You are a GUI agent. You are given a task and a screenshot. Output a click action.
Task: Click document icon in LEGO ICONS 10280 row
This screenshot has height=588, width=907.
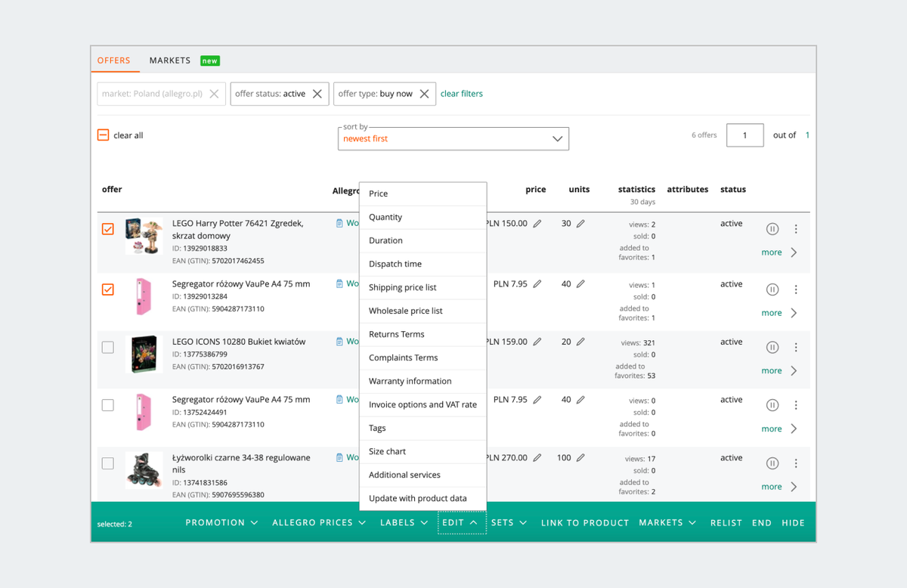click(339, 342)
